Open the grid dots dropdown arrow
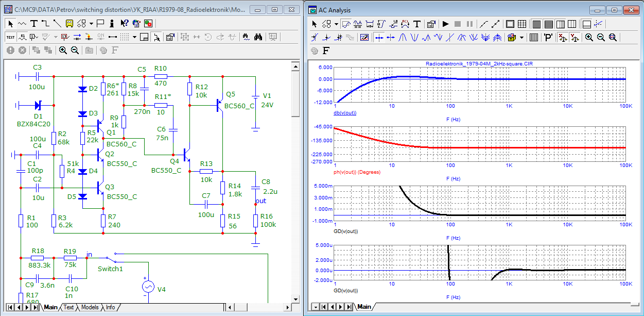The width and height of the screenshot is (644, 316). coord(135,37)
